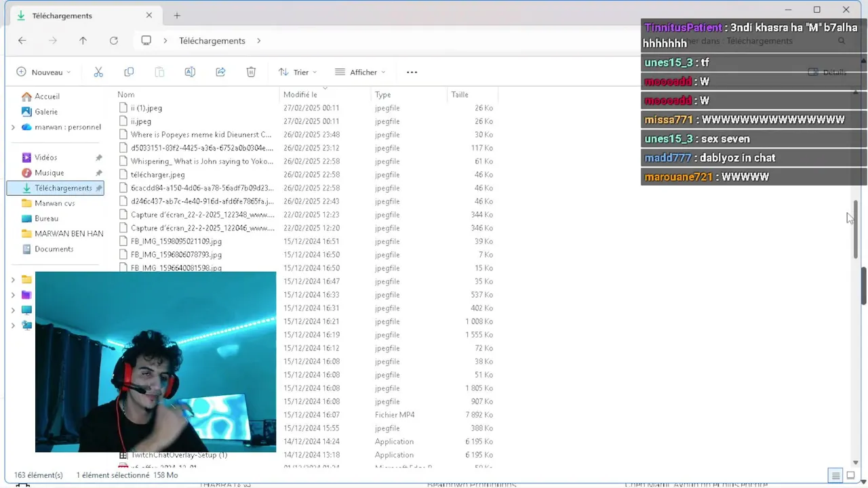Image resolution: width=868 pixels, height=488 pixels.
Task: Select the file FB_IMG_1596806078793.jpg
Action: [x=176, y=254]
